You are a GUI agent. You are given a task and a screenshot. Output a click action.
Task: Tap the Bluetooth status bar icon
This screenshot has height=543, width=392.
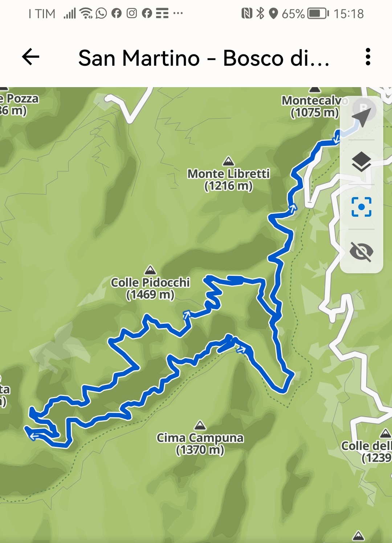coord(260,14)
